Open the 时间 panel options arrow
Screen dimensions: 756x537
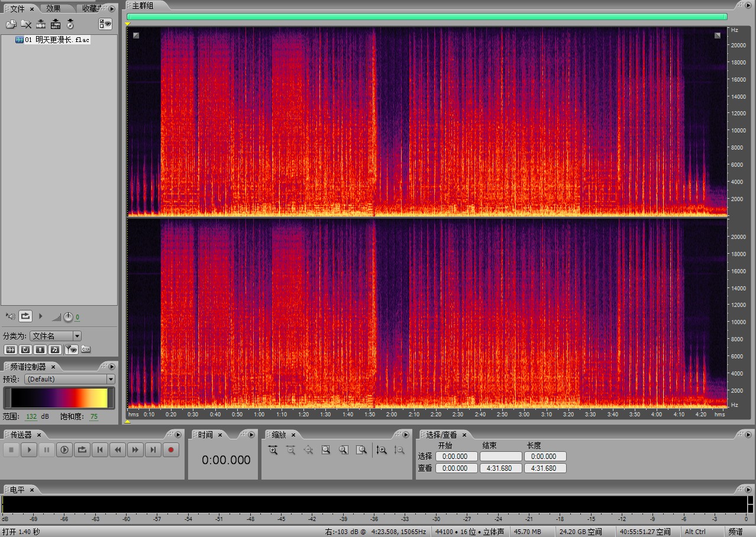tap(252, 435)
